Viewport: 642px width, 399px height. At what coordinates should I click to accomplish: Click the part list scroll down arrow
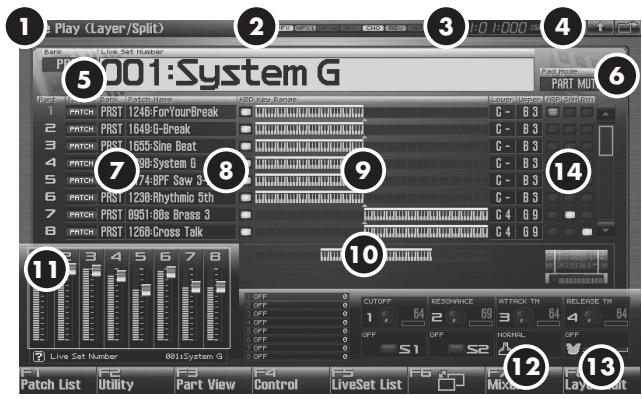[x=606, y=230]
